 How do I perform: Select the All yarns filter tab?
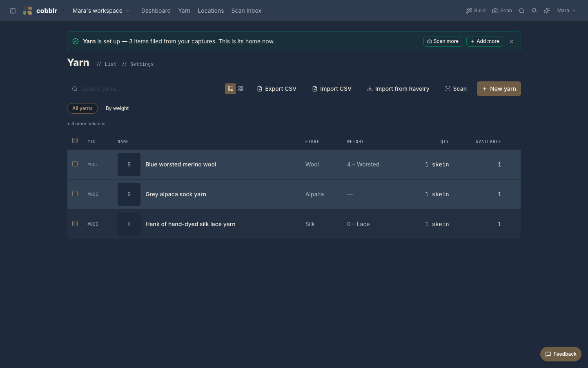click(x=82, y=108)
